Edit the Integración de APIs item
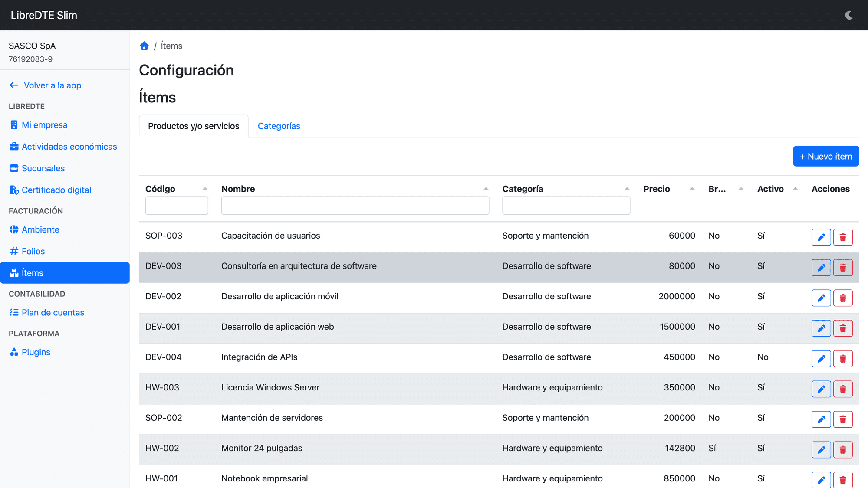 pyautogui.click(x=821, y=359)
